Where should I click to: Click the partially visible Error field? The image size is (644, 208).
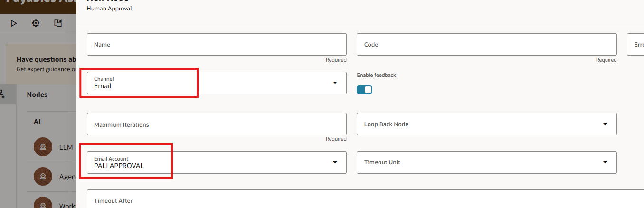[635, 44]
